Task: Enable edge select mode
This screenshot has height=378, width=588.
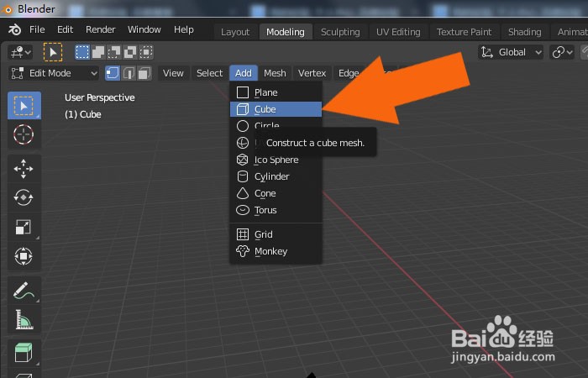Action: [129, 73]
